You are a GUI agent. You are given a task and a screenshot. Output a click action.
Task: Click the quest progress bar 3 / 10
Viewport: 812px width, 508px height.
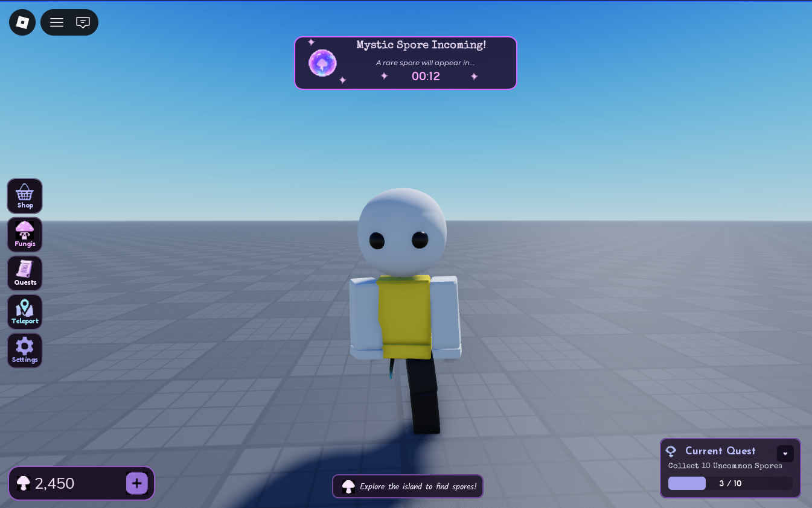[730, 483]
